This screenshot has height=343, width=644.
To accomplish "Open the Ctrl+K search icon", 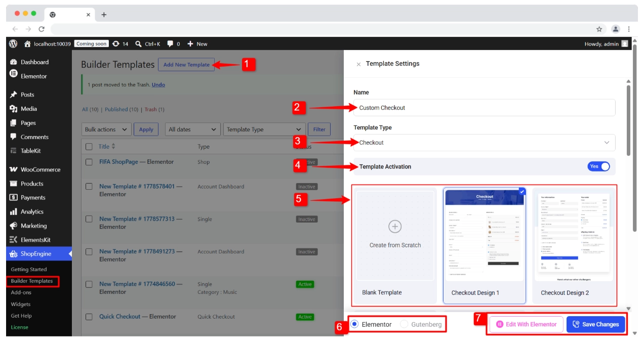I will pos(139,44).
